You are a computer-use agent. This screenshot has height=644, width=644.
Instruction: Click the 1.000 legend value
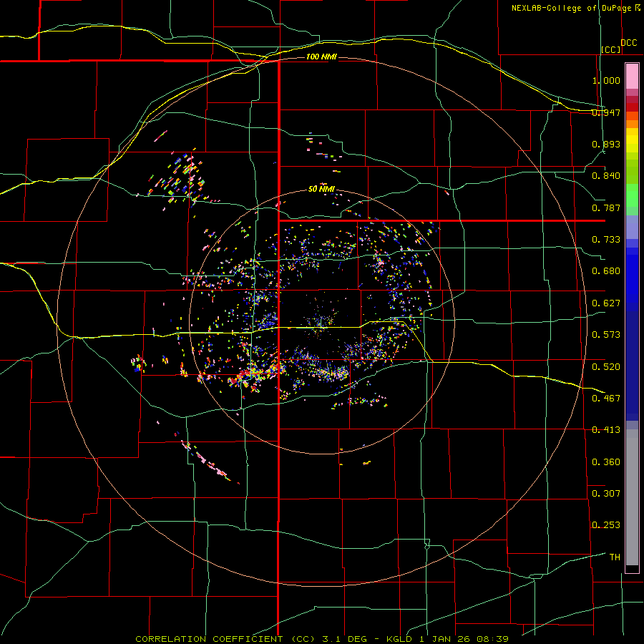606,80
